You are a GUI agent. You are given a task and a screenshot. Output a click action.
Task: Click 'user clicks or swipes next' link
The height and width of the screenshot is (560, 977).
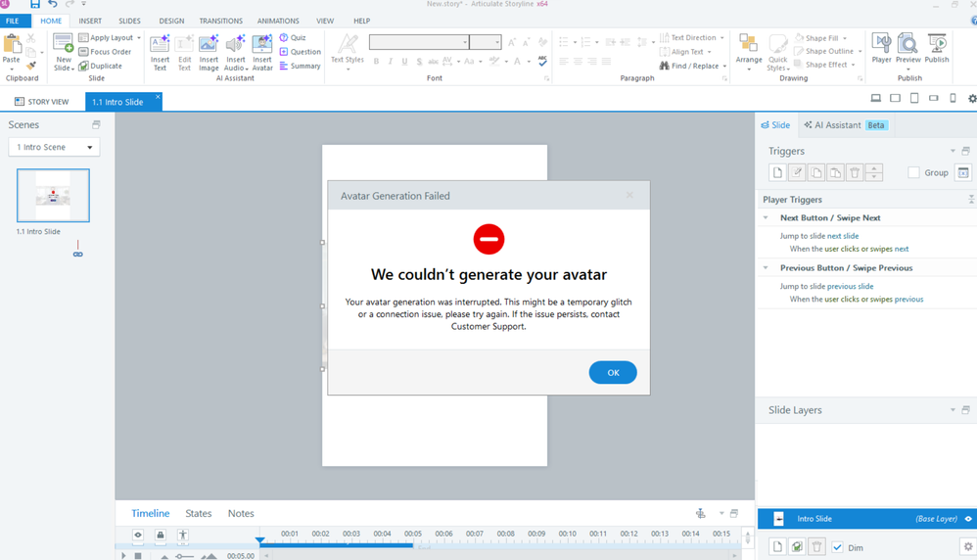point(866,249)
